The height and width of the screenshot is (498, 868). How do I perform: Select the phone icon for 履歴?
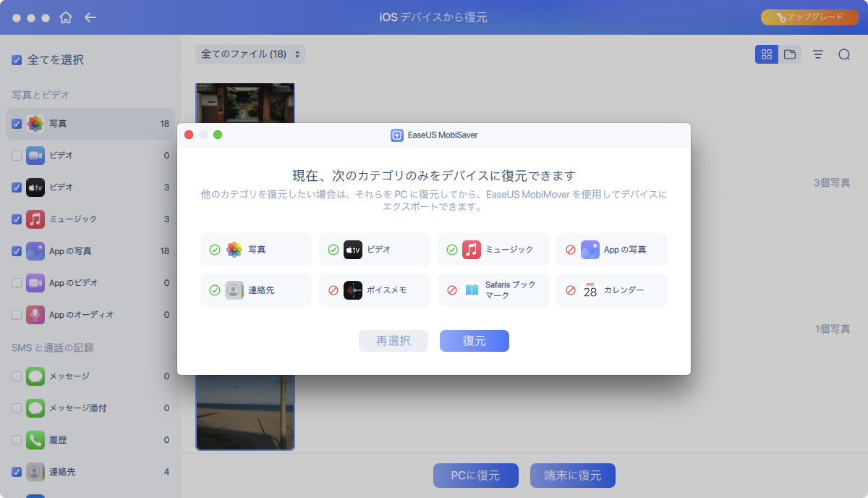[x=35, y=440]
